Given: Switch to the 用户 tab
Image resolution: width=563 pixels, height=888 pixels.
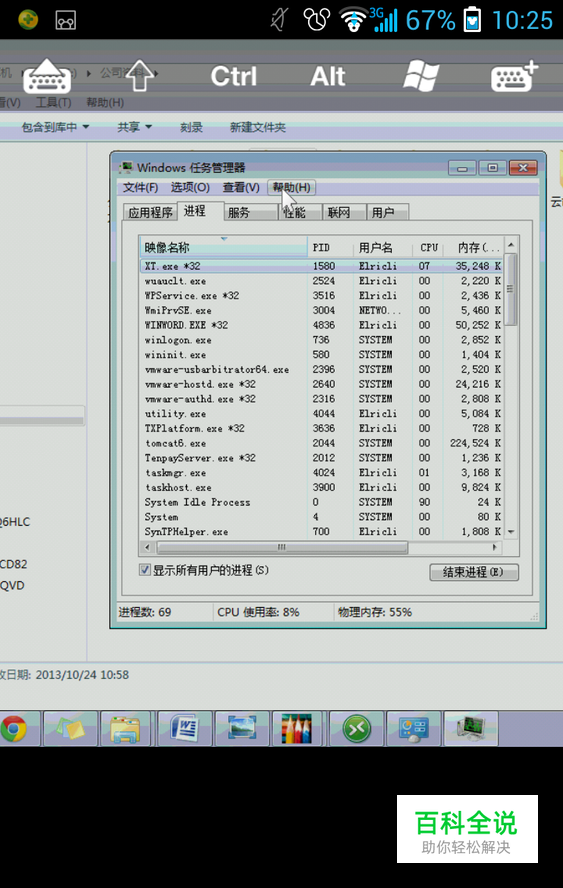Looking at the screenshot, I should coord(388,212).
